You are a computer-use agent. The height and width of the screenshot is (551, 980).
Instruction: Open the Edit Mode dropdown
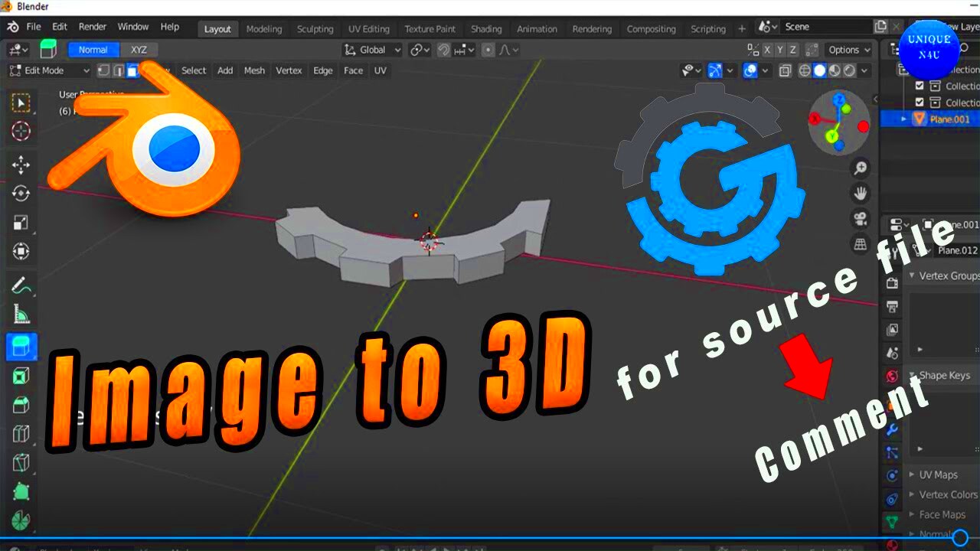click(x=49, y=70)
